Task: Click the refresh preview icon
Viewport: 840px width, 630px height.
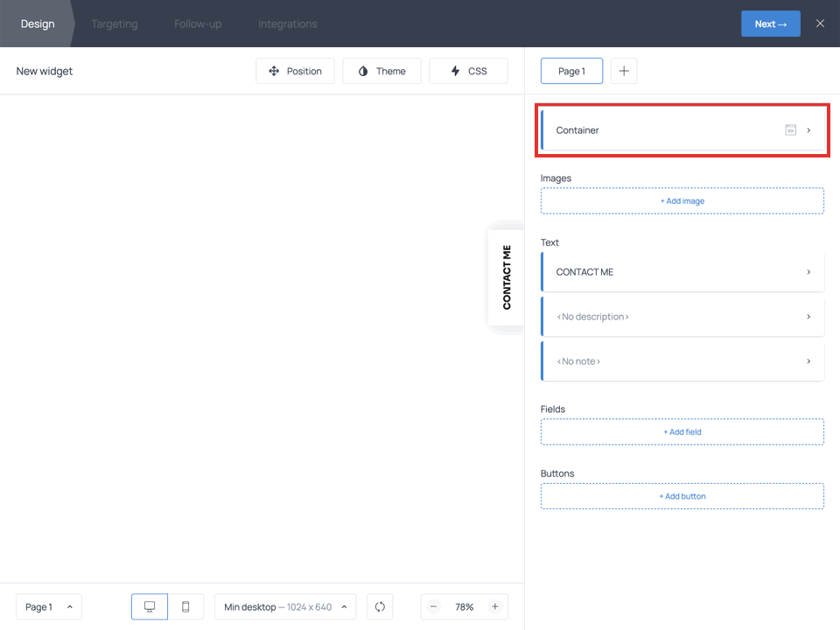Action: tap(379, 606)
